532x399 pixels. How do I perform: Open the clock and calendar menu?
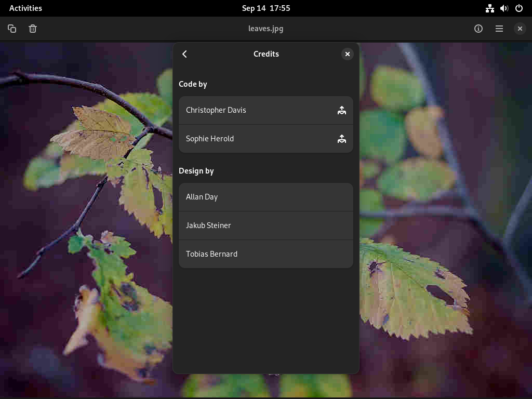266,8
